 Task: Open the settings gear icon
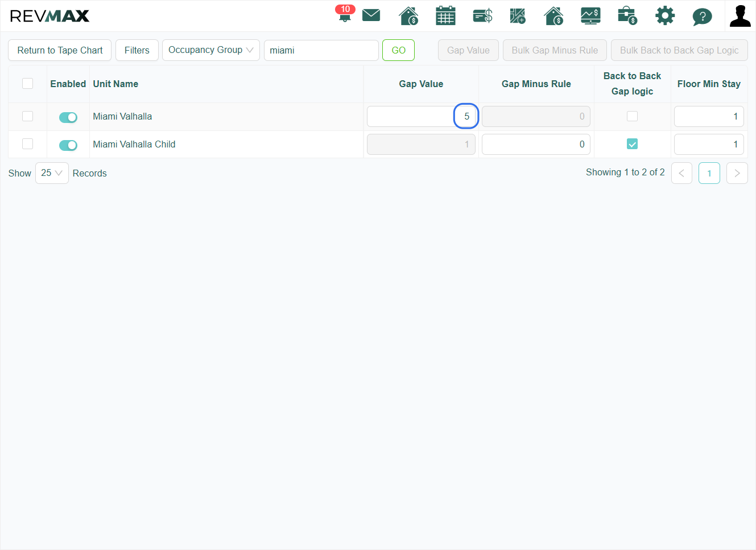665,16
